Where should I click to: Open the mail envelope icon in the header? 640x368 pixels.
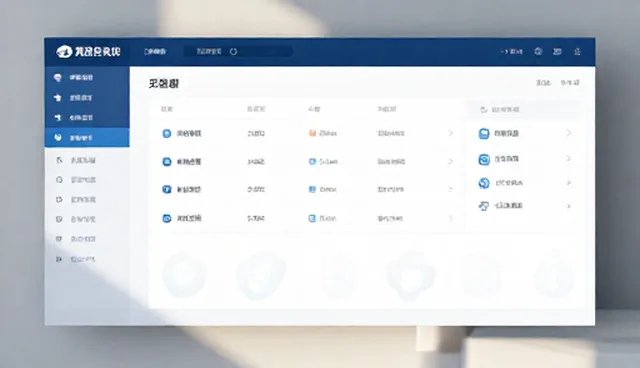click(557, 51)
